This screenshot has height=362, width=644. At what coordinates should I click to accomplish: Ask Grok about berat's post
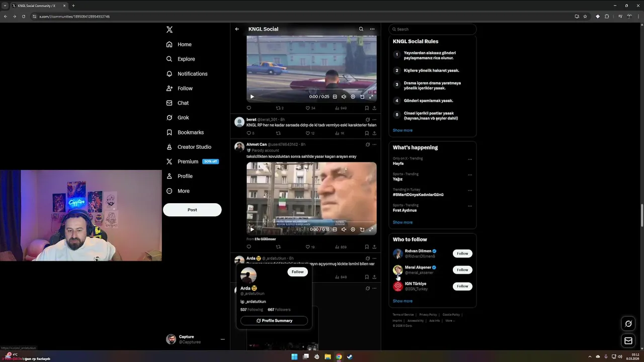coord(367,119)
